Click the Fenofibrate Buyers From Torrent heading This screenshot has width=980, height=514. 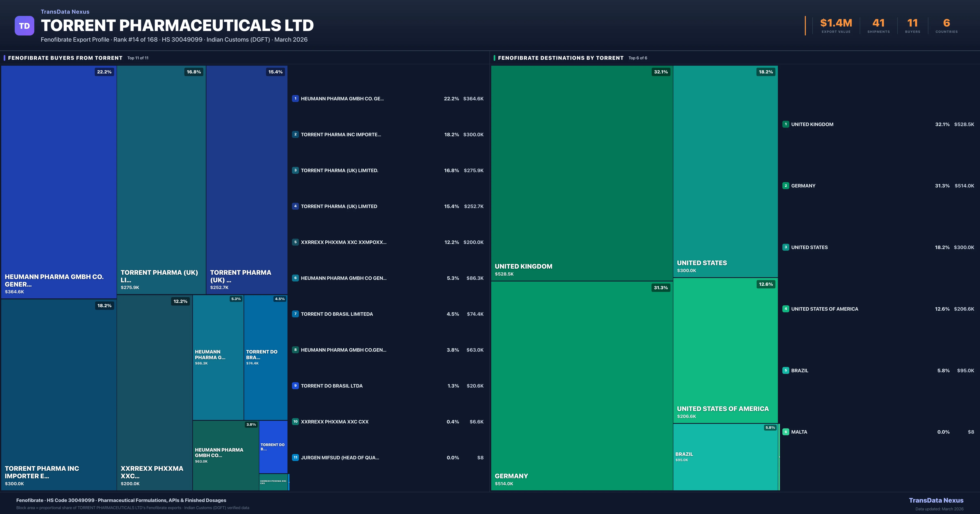(x=65, y=58)
